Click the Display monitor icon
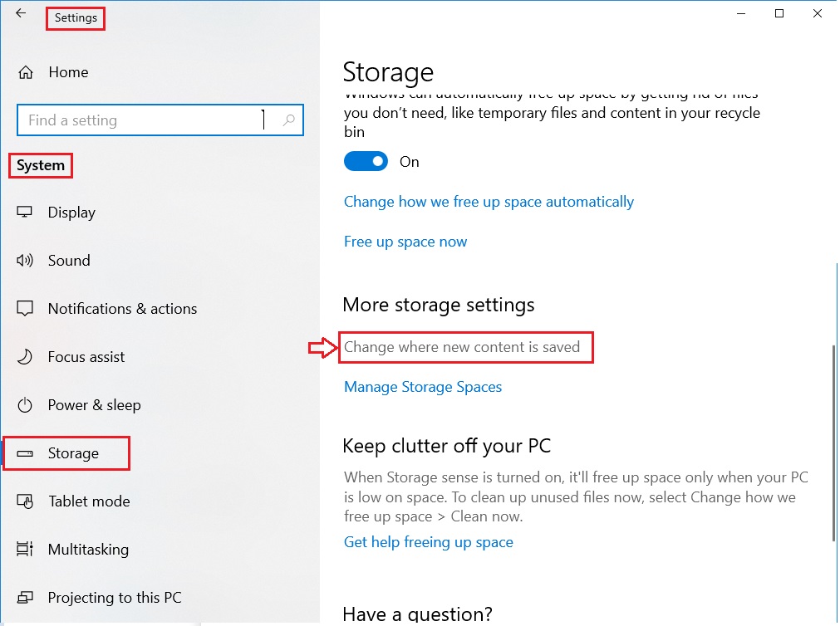Screen dimensions: 840x626 point(26,213)
